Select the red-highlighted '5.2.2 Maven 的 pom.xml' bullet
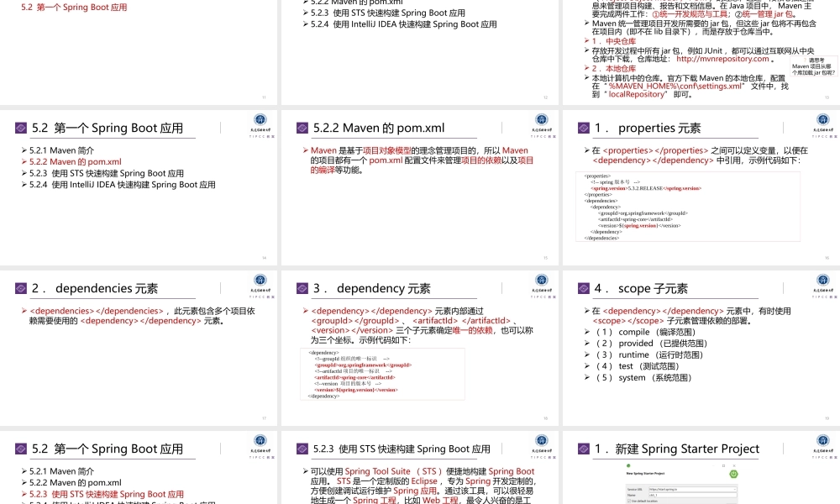This screenshot has height=504, width=840. (75, 162)
